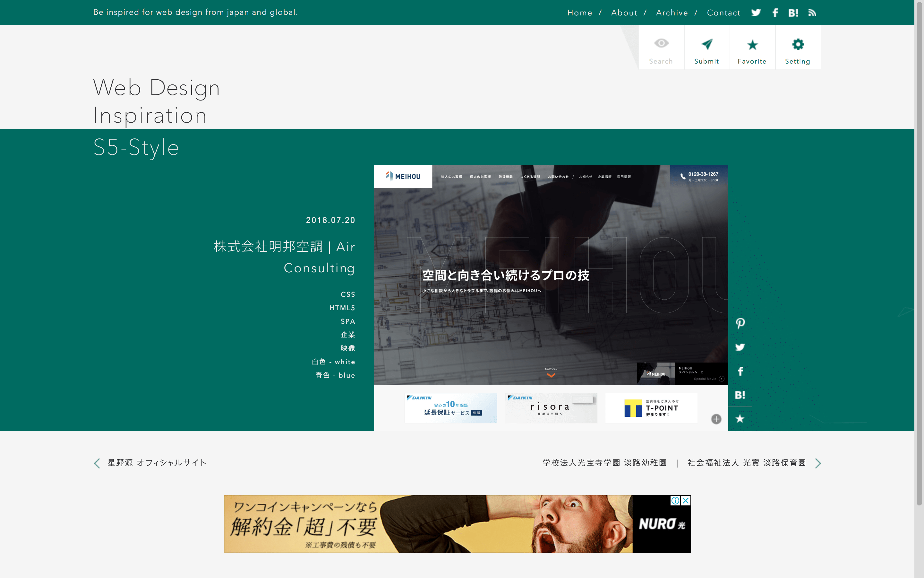The image size is (924, 578).
Task: Click the MEIHOU website screenshot thumbnail
Action: click(x=551, y=298)
